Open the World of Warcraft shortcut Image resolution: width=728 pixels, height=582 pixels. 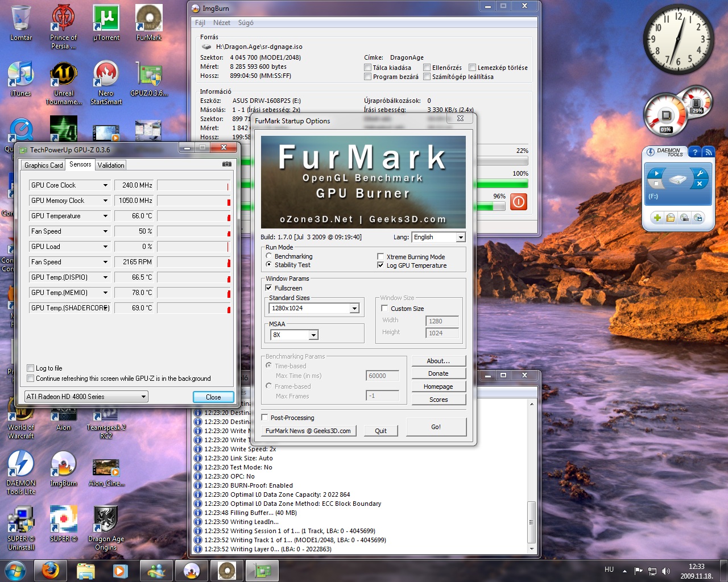pos(21,419)
